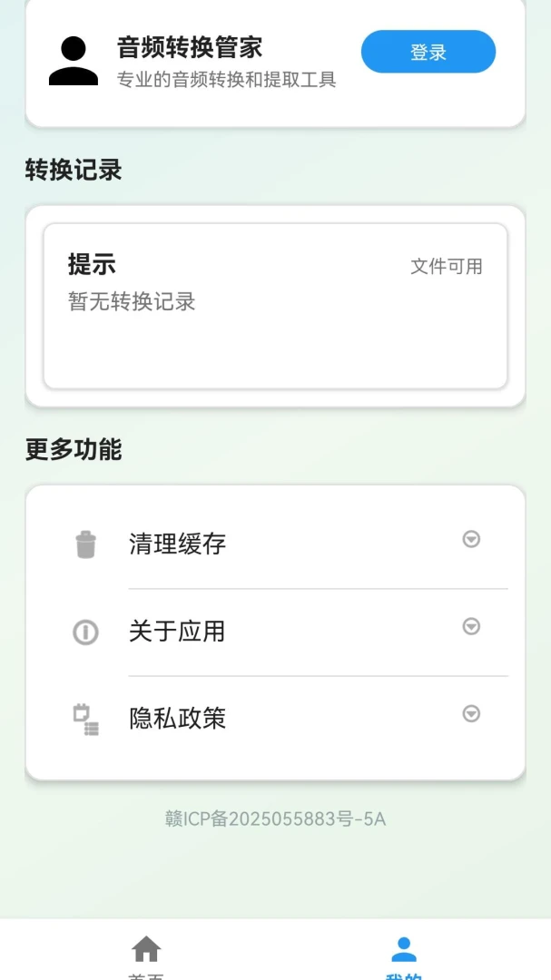
Task: Click the 赣ICP备2025055883号-5A filing link
Action: pyautogui.click(x=275, y=818)
